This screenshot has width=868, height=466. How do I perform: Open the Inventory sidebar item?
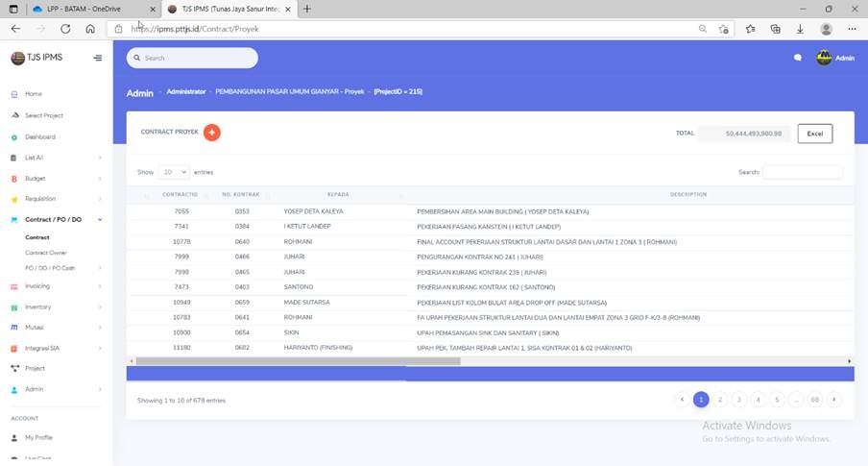point(38,307)
